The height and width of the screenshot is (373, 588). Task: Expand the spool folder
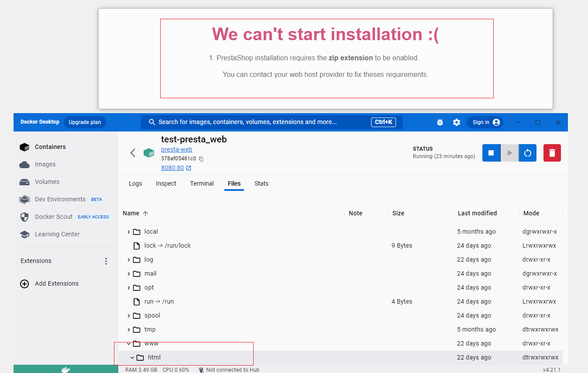coord(129,316)
